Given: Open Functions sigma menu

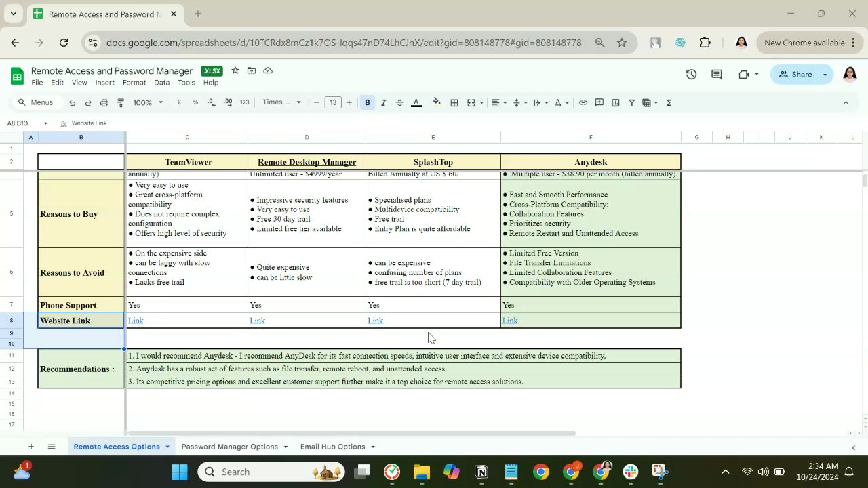Looking at the screenshot, I should pyautogui.click(x=669, y=103).
